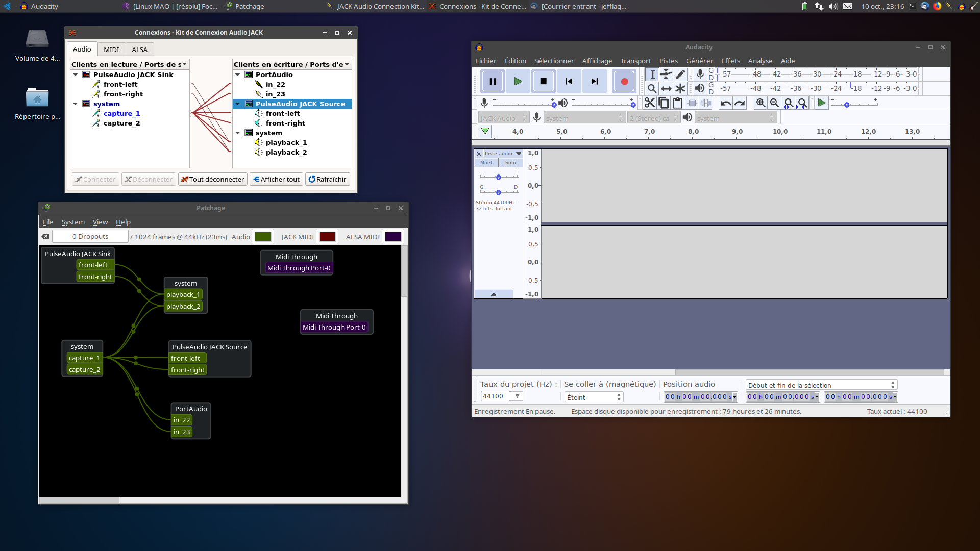Open the Effets menu in Audacity
The height and width of the screenshot is (551, 980).
pos(730,61)
